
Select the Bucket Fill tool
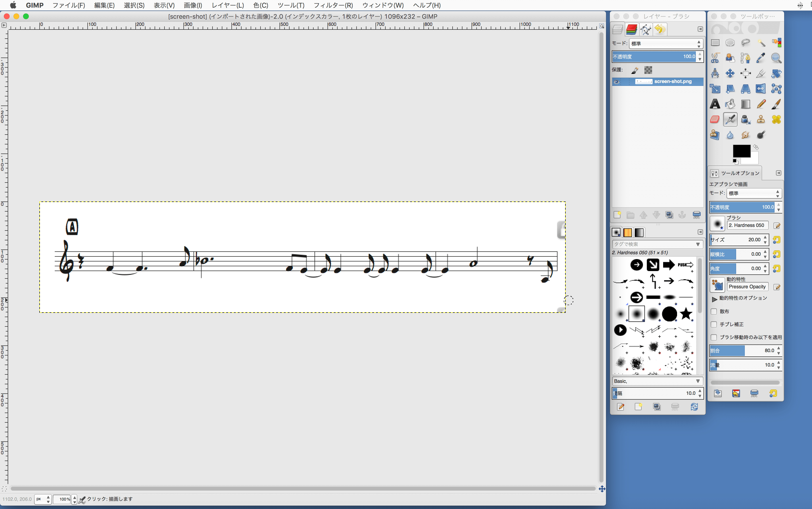(730, 104)
